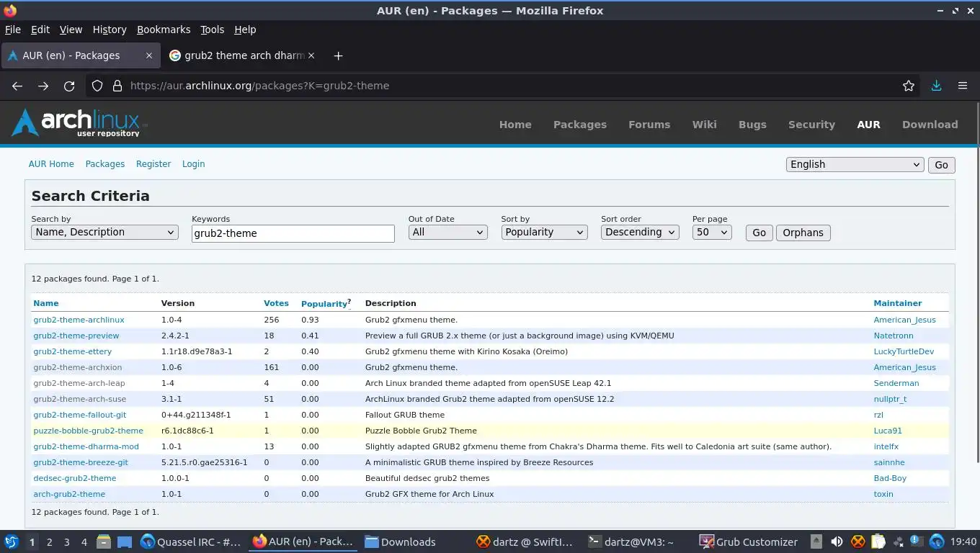Viewport: 980px width, 553px height.
Task: Click the Keywords field containing grub2-theme
Action: coord(293,233)
